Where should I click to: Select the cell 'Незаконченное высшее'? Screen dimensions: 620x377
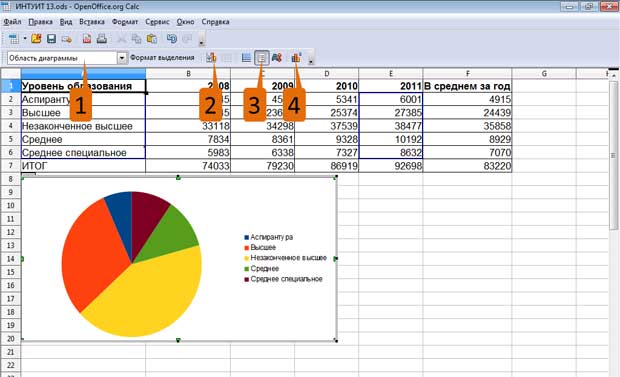83,126
